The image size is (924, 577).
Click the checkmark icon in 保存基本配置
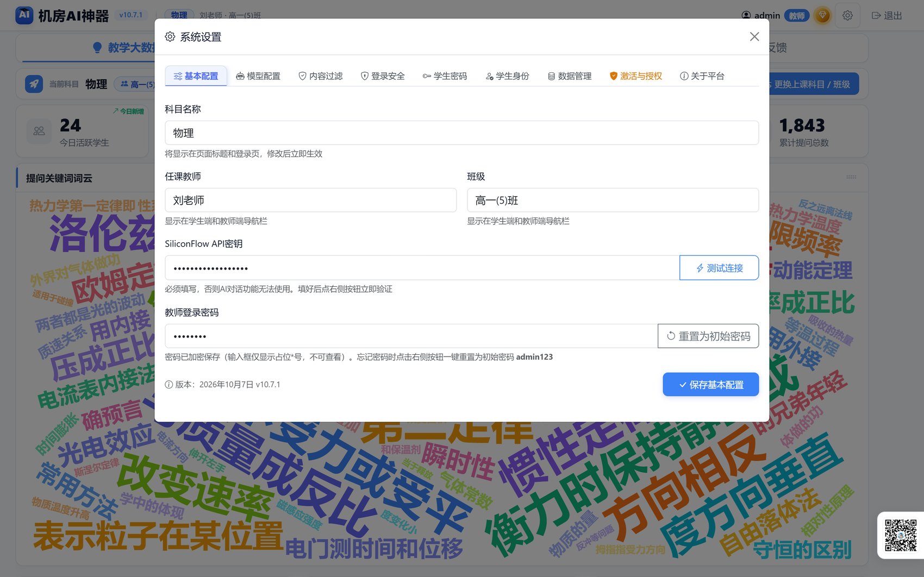tap(683, 385)
